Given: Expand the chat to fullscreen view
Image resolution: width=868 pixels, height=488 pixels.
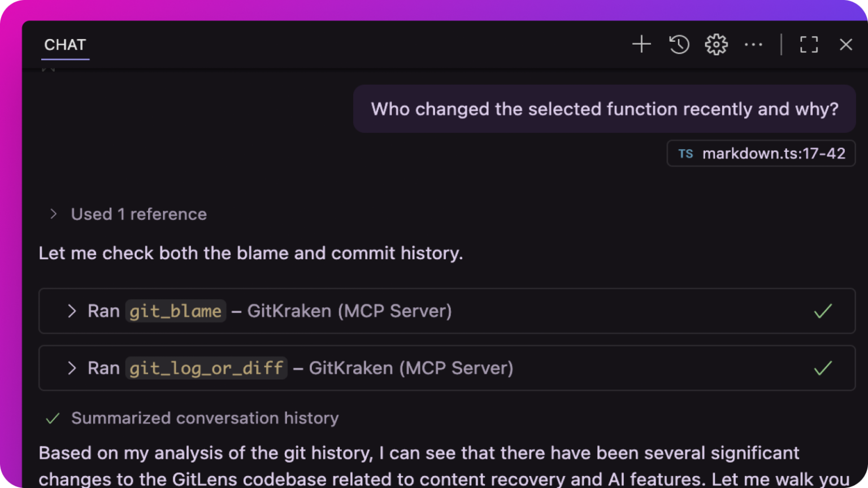Looking at the screenshot, I should [x=809, y=44].
